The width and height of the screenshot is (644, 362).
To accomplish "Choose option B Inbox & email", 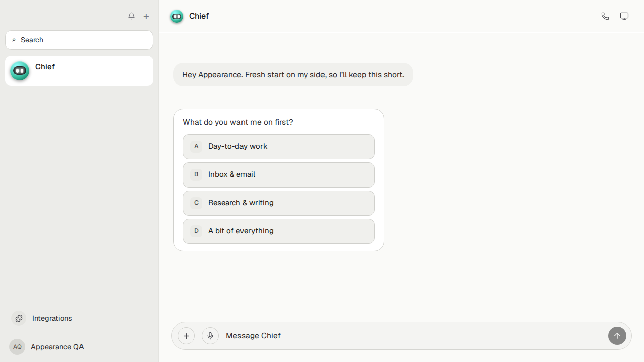I will point(279,175).
